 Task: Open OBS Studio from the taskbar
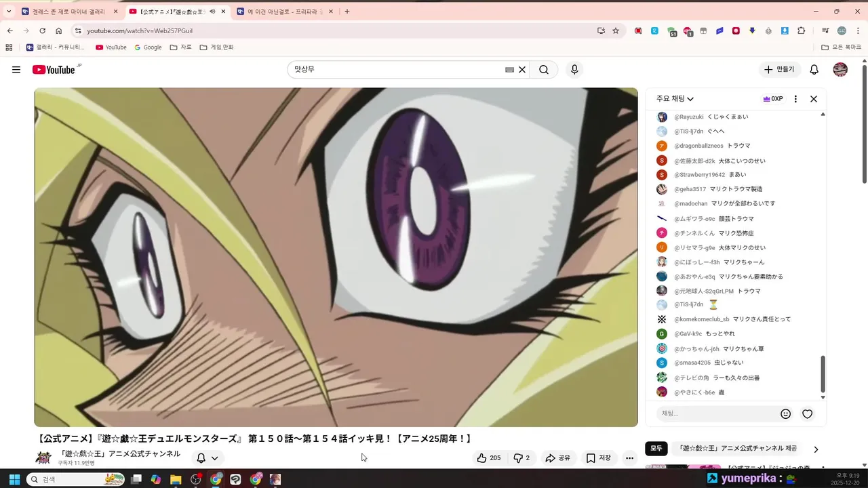coord(196,479)
